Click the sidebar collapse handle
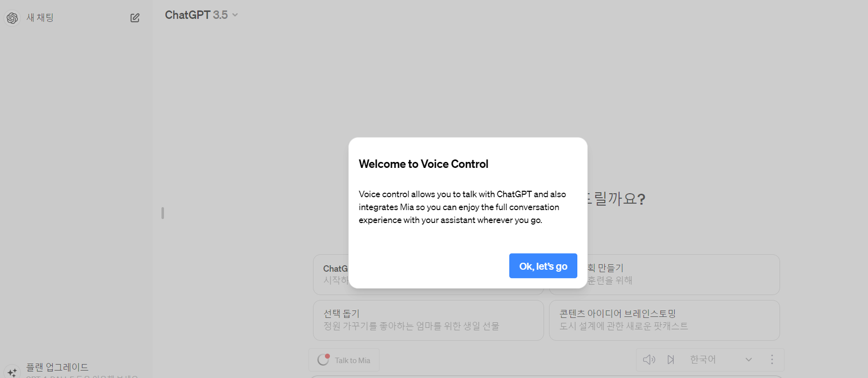This screenshot has height=378, width=868. click(x=162, y=213)
